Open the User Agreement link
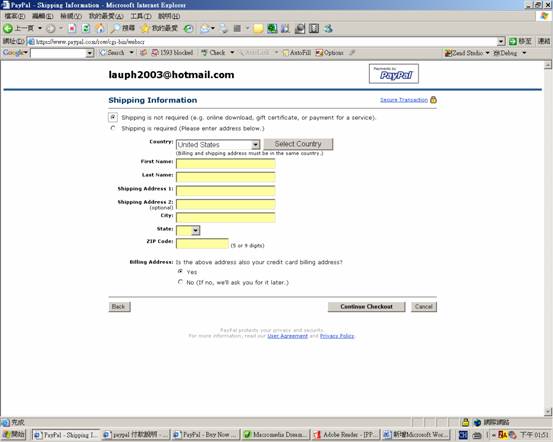 pyautogui.click(x=287, y=336)
